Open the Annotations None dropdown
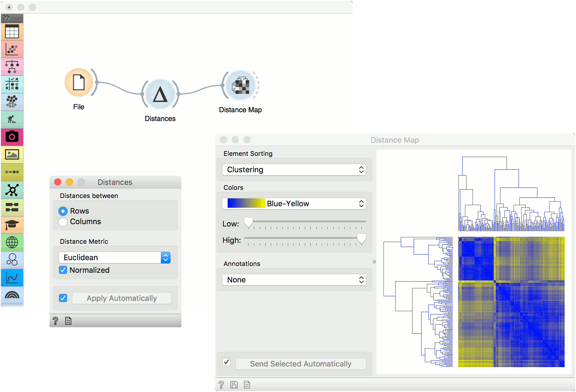This screenshot has width=576, height=392. tap(294, 280)
